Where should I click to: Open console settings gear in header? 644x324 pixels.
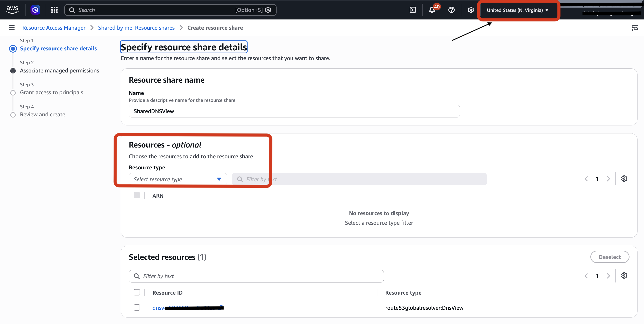coord(470,10)
